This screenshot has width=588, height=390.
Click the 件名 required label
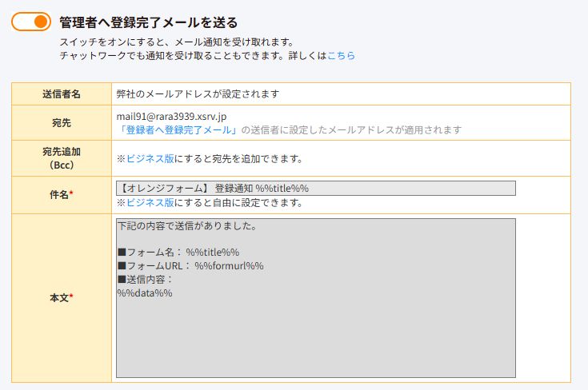click(62, 194)
